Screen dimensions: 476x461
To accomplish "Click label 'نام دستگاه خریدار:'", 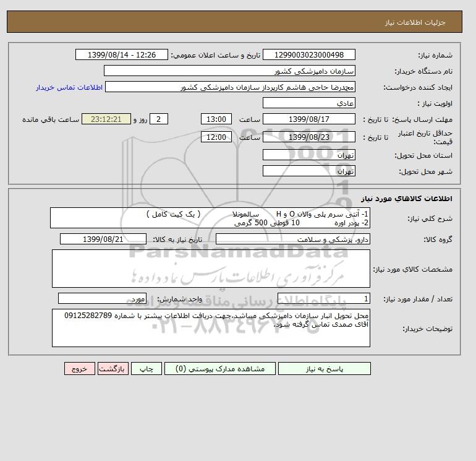I will tap(423, 71).
